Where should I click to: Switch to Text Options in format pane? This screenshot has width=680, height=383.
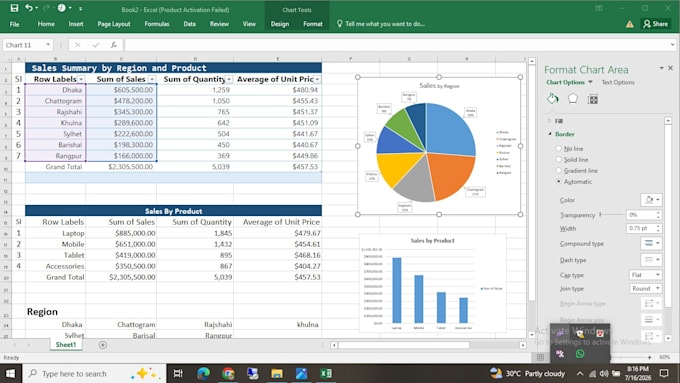(618, 82)
